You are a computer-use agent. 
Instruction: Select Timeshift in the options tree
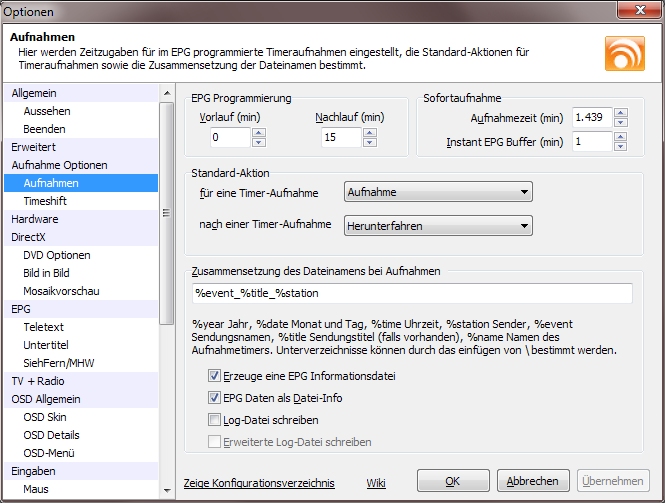(x=45, y=201)
